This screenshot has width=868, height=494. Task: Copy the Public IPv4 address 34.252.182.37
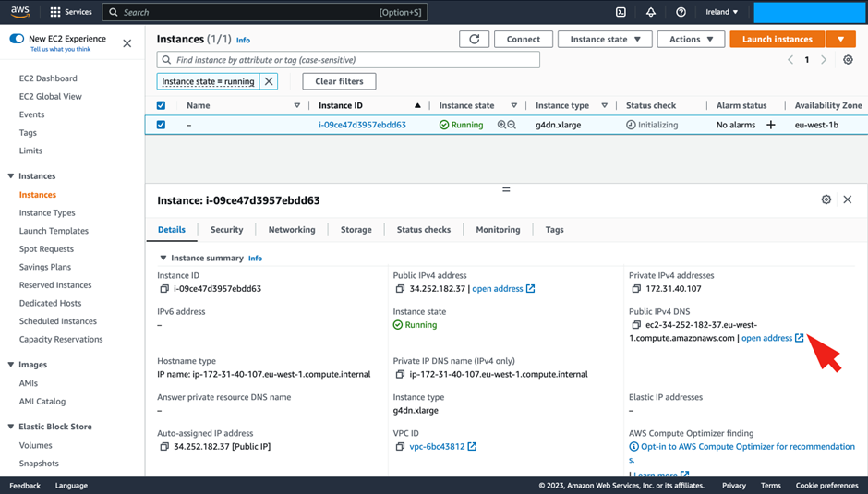tap(400, 288)
